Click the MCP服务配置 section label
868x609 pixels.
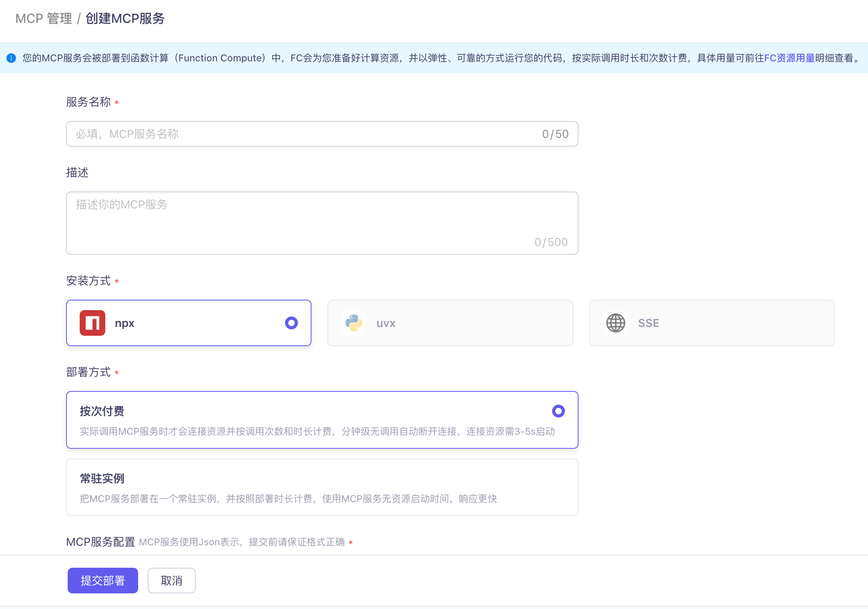[x=100, y=542]
